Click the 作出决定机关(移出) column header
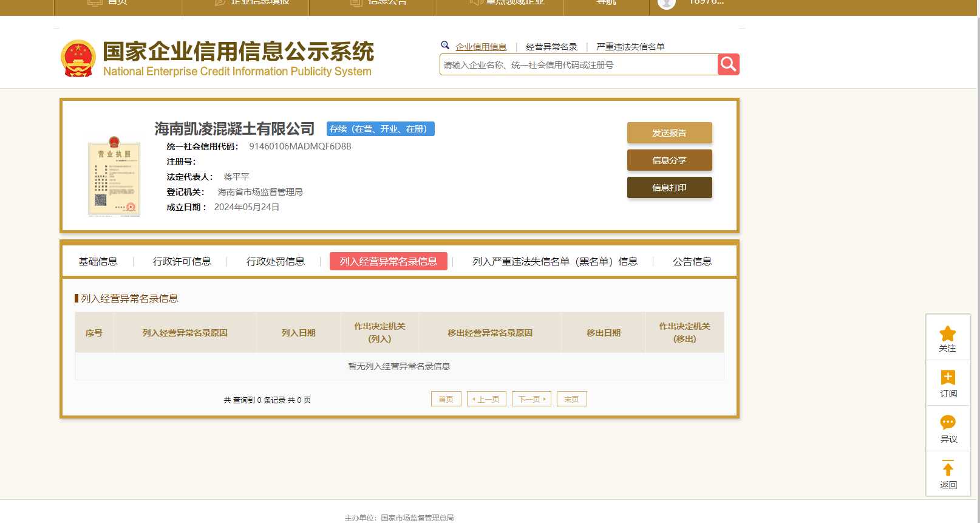The height and width of the screenshot is (523, 980). coord(685,333)
